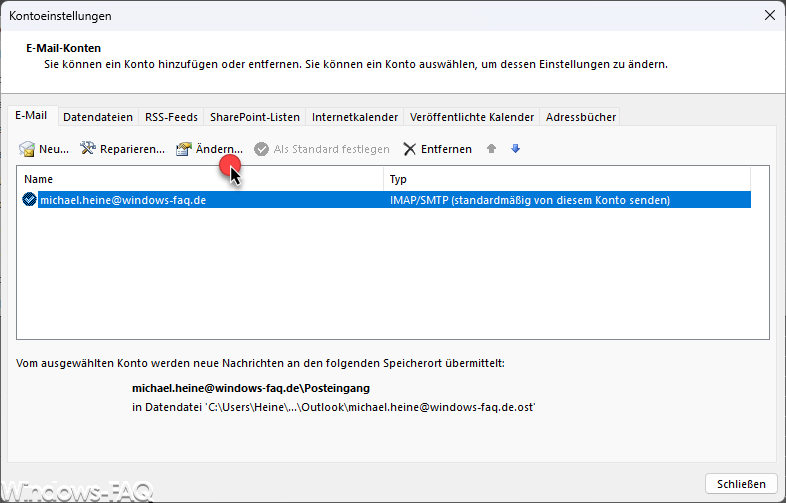Click default account checkmark icon in list

pos(29,200)
